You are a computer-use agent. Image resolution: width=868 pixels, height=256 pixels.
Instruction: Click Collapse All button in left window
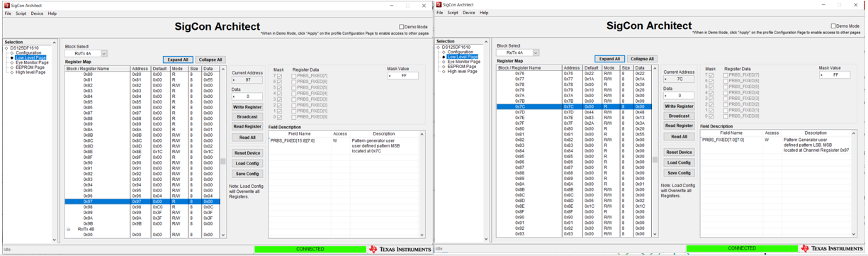[210, 60]
